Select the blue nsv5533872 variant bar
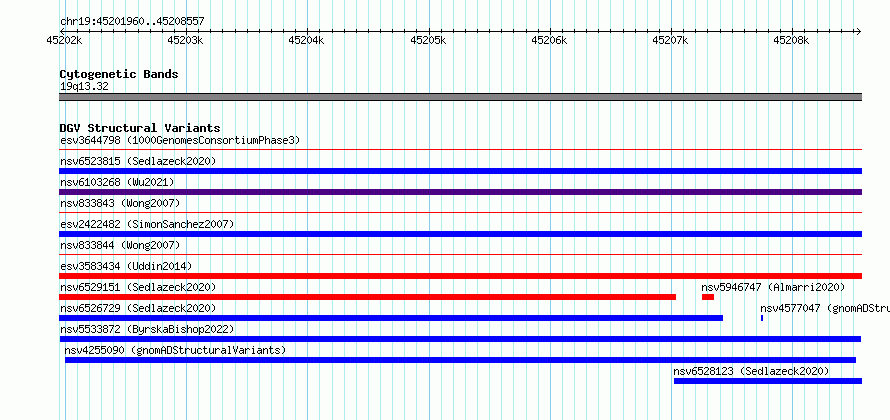 (x=460, y=339)
